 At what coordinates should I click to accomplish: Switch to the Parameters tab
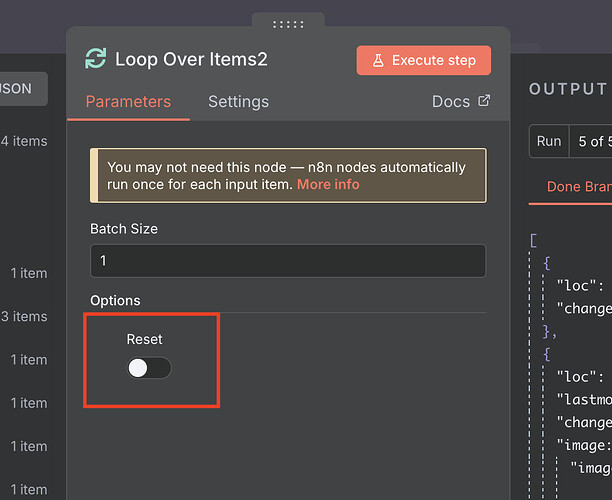pyautogui.click(x=128, y=102)
